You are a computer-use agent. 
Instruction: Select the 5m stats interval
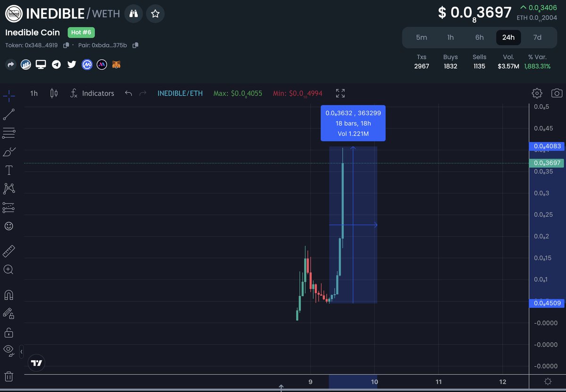[x=421, y=38]
